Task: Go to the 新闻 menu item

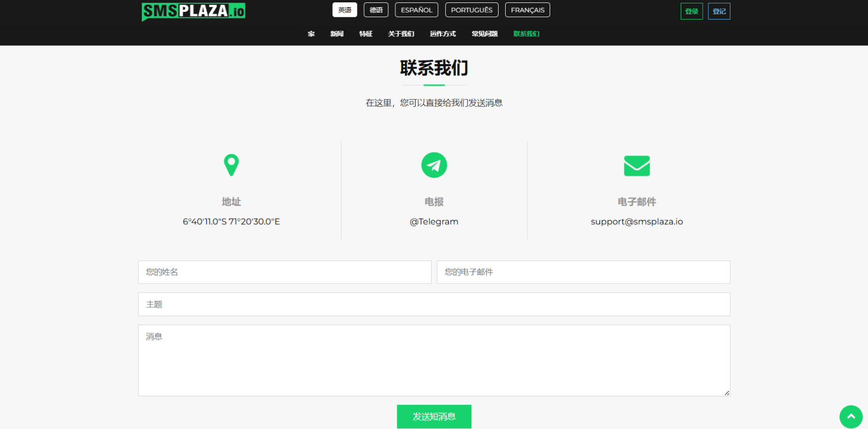Action: [x=337, y=34]
